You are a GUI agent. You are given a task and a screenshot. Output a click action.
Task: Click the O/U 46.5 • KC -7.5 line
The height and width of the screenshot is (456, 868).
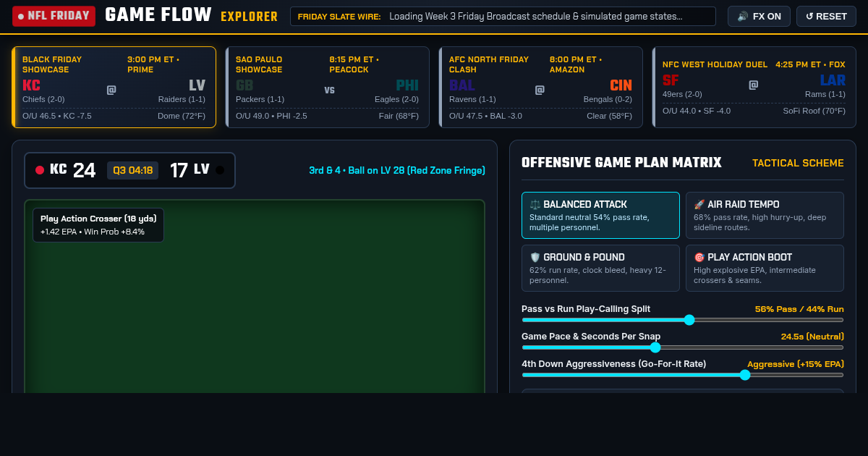(x=57, y=116)
